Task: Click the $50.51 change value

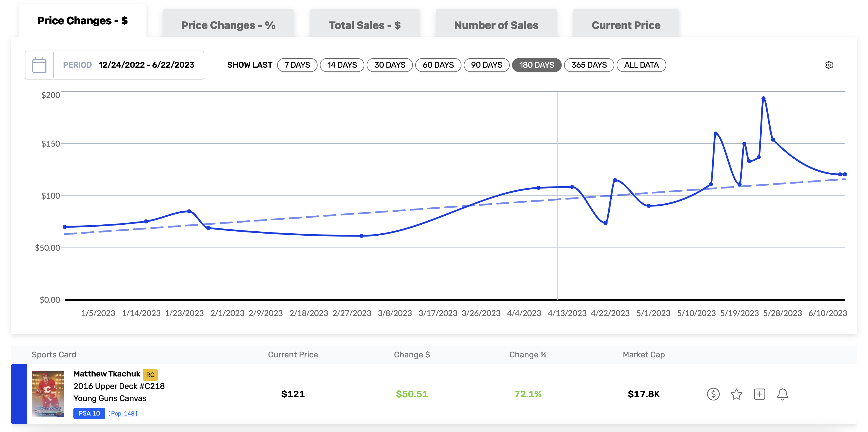Action: (x=411, y=394)
